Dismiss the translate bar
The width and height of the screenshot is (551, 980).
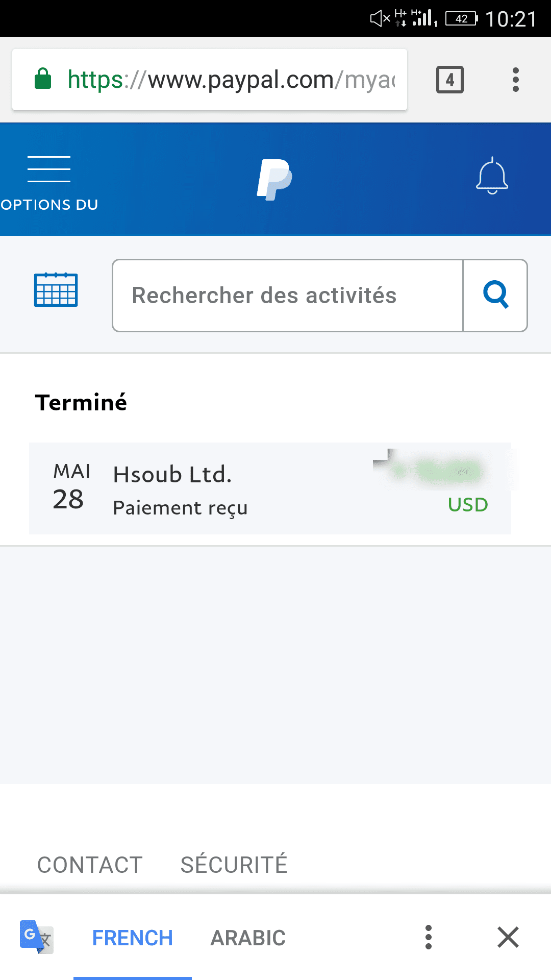[508, 937]
